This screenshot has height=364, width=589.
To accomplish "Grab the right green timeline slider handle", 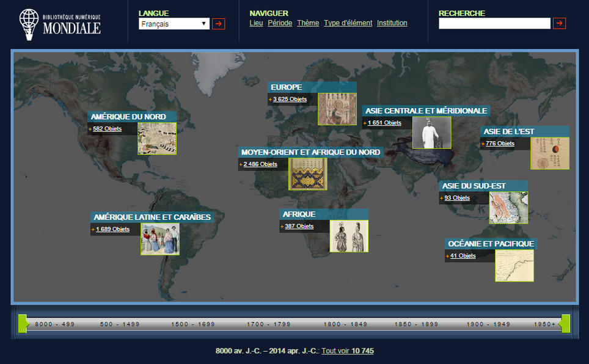I will pyautogui.click(x=565, y=324).
